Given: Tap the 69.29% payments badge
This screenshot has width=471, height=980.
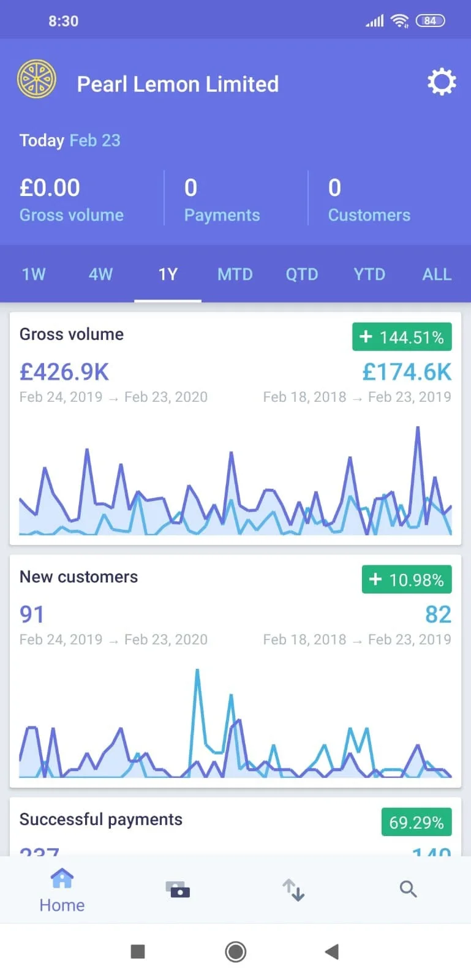Looking at the screenshot, I should (x=416, y=822).
